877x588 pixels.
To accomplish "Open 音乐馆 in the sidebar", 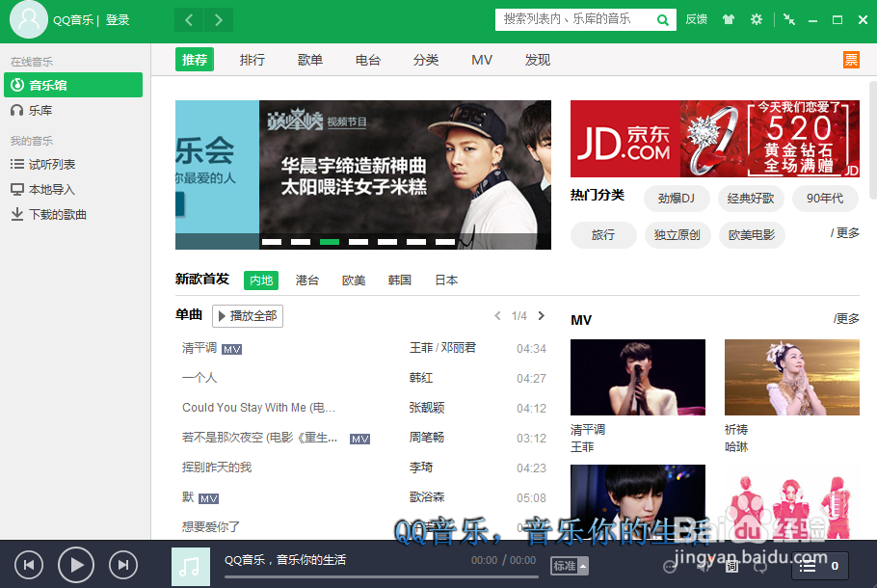I will 73,85.
